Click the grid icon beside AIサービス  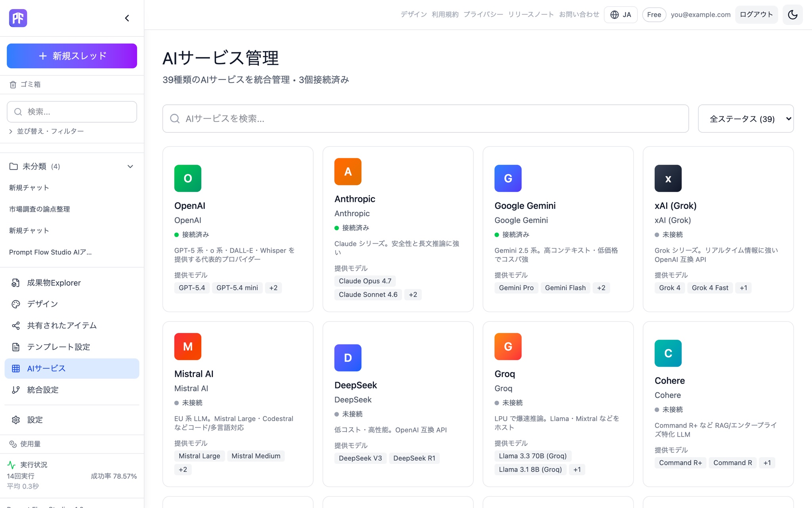(16, 368)
